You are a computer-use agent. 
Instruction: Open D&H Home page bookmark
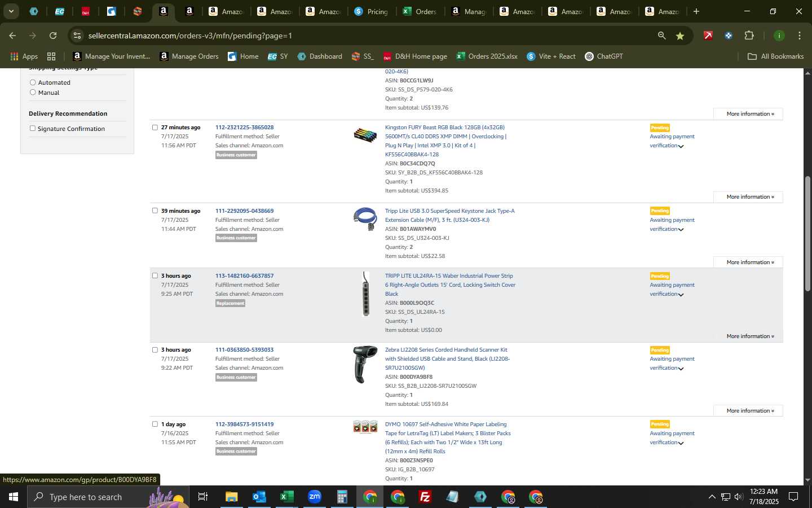coord(415,56)
